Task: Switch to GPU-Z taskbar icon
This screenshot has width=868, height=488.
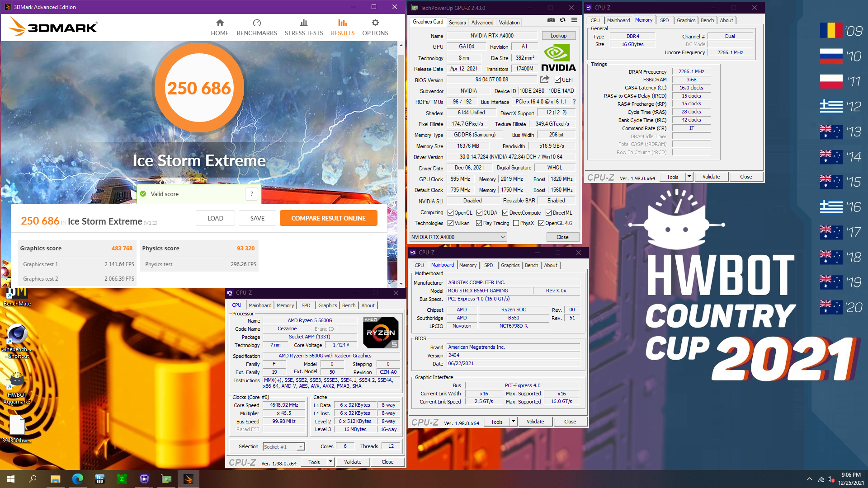Action: pos(166,479)
